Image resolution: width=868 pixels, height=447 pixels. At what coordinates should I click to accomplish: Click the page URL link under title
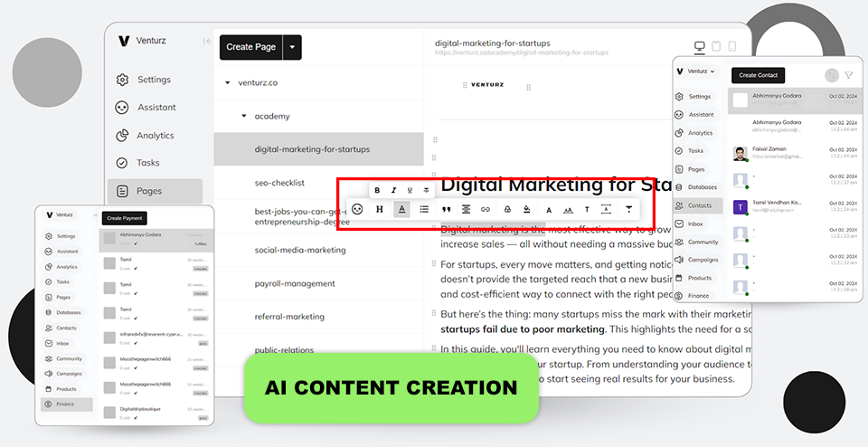point(521,52)
